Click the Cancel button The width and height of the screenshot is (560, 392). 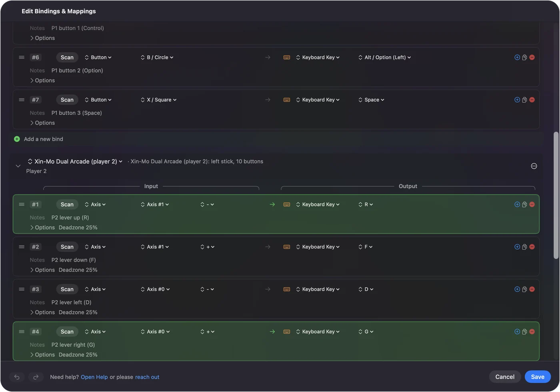[505, 377]
